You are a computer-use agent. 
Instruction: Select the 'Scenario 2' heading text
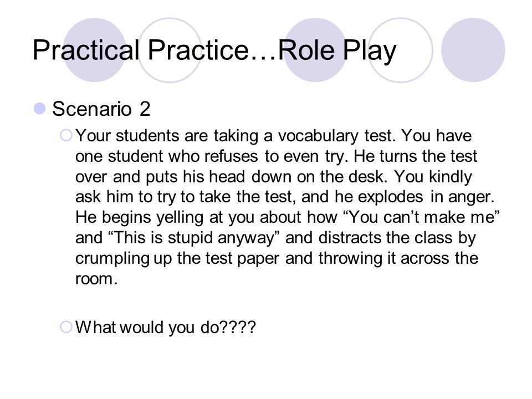click(101, 109)
